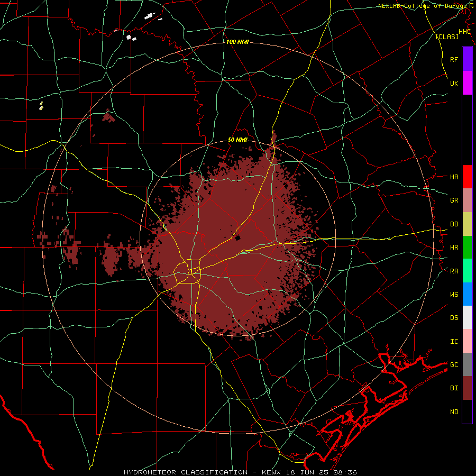Click the HR legend label
476x476 pixels.
pos(454,248)
